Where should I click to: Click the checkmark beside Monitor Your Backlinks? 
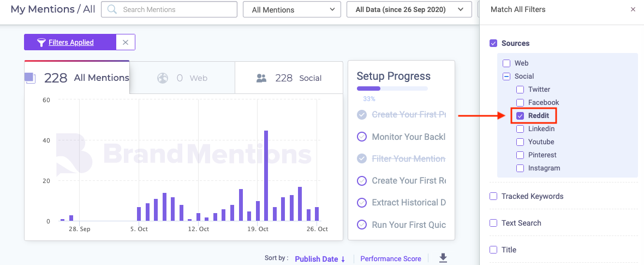(x=362, y=137)
